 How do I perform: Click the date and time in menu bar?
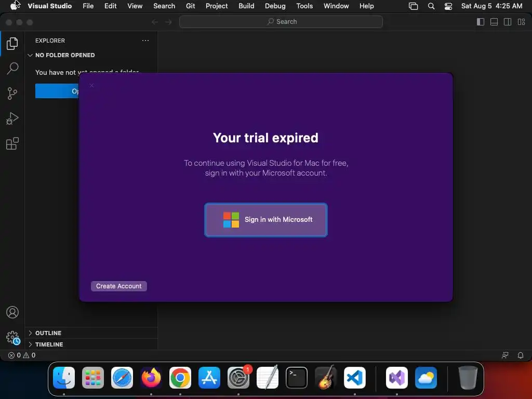click(491, 6)
